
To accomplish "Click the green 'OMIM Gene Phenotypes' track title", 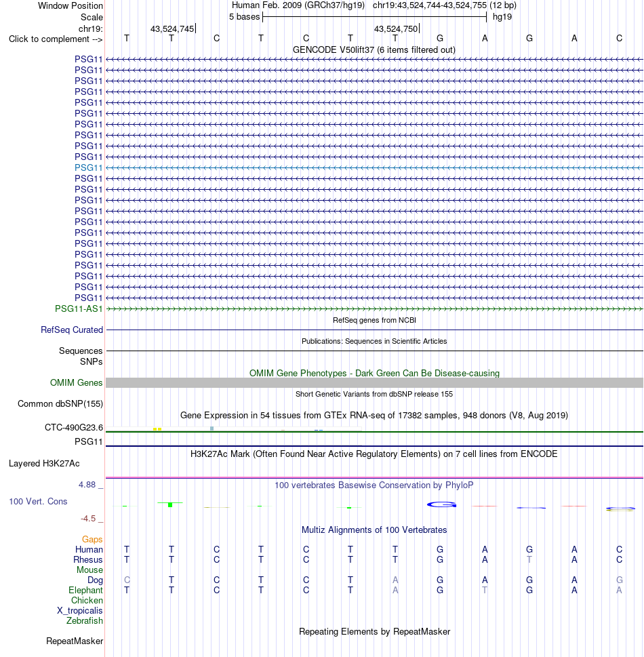I will pyautogui.click(x=374, y=373).
